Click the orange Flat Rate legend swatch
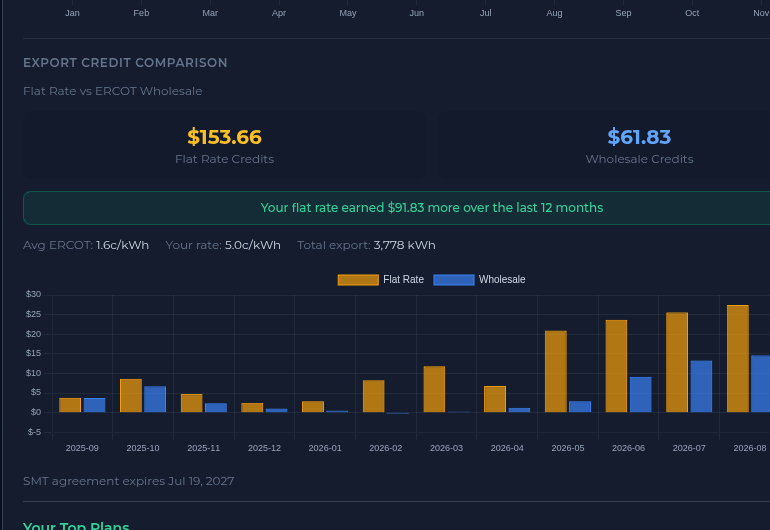 pyautogui.click(x=358, y=280)
